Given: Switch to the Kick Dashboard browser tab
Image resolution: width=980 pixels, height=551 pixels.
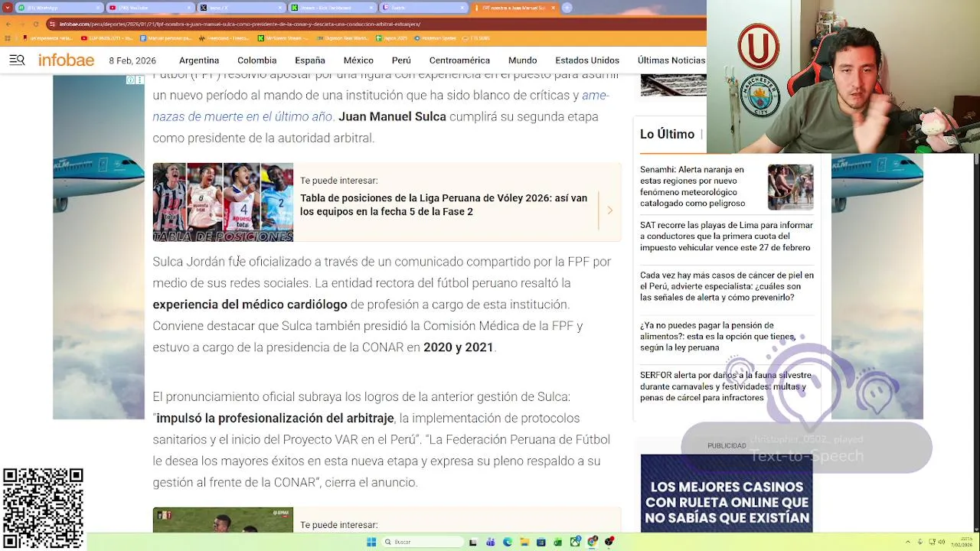Looking at the screenshot, I should point(332,8).
